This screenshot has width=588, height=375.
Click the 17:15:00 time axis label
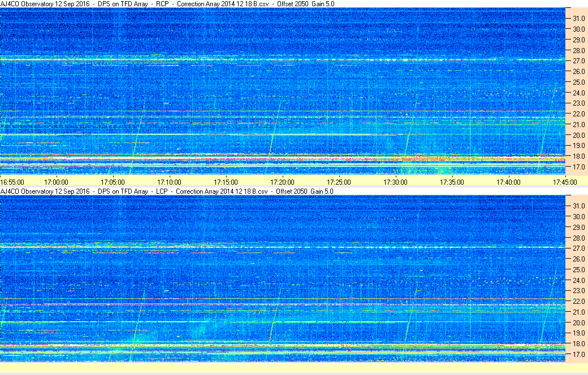[226, 182]
